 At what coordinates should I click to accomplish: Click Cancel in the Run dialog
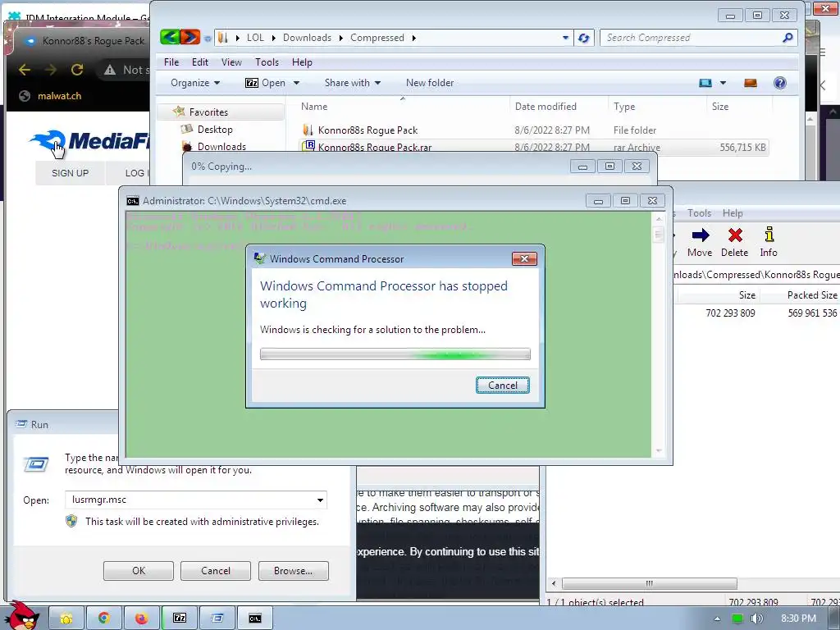coord(216,571)
